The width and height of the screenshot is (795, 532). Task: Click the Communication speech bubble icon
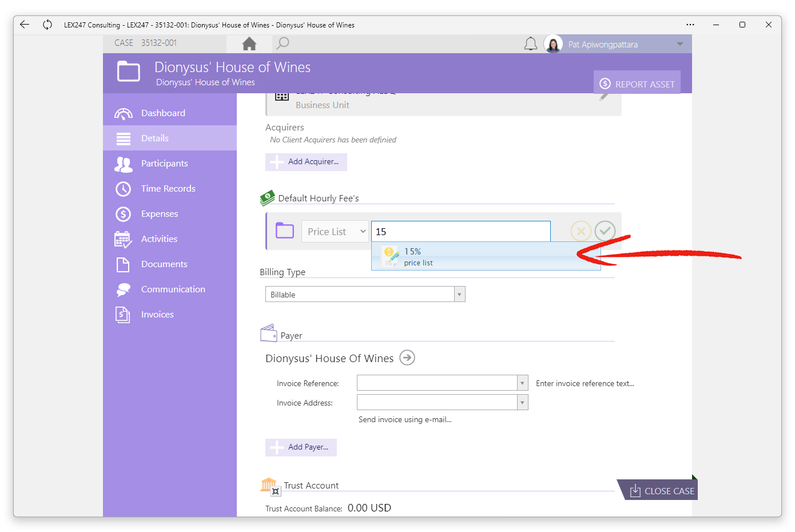(x=124, y=289)
